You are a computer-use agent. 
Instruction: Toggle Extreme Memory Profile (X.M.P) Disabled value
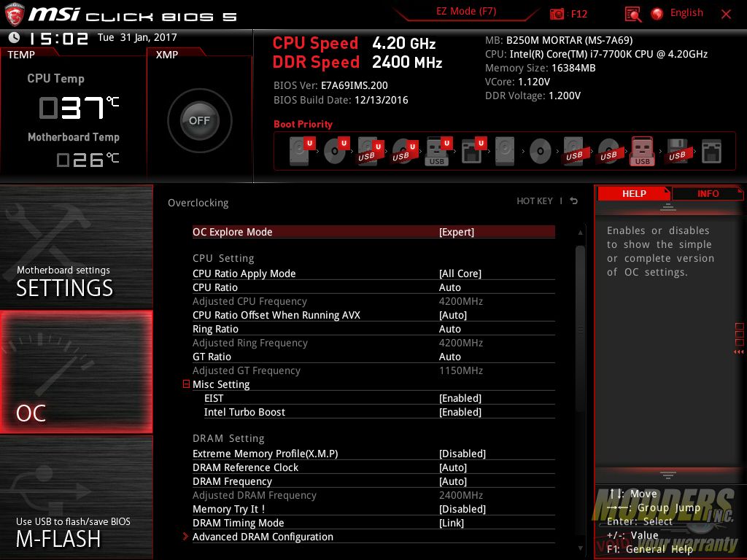[462, 454]
